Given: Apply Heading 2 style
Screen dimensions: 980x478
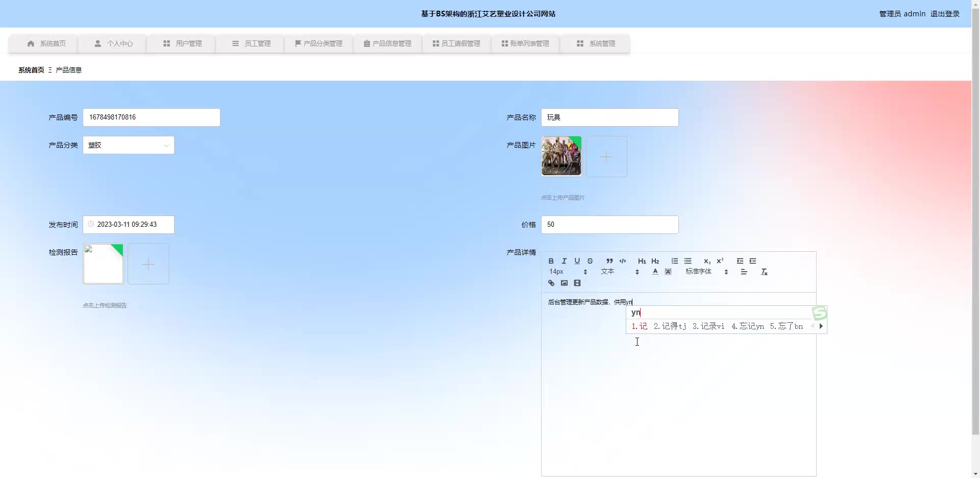Looking at the screenshot, I should (655, 261).
